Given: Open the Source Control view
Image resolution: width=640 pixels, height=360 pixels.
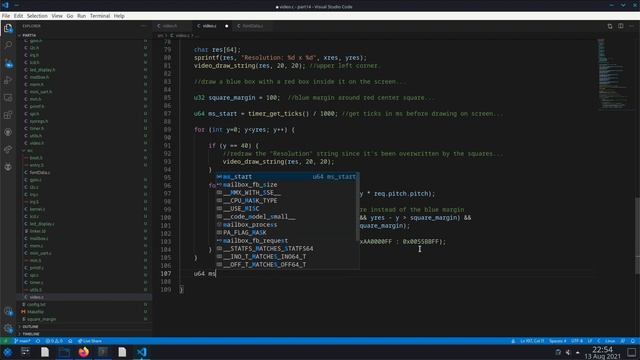Looking at the screenshot, I should (8, 64).
